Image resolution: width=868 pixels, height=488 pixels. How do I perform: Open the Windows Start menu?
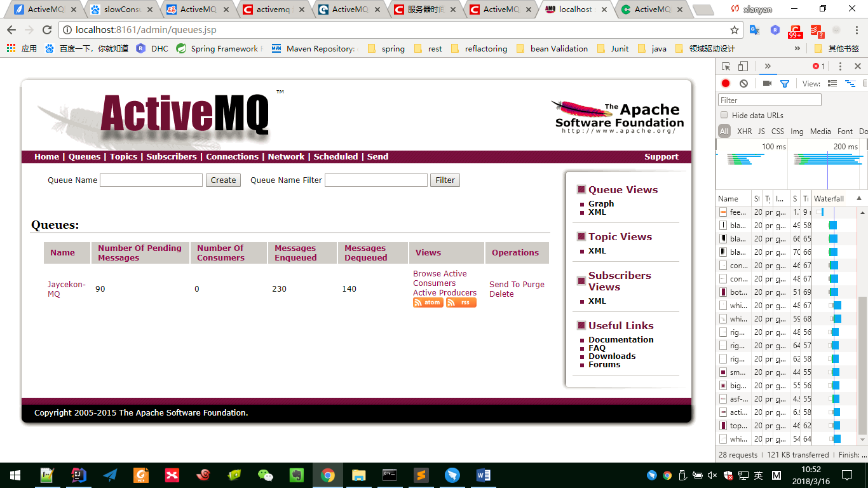click(15, 475)
